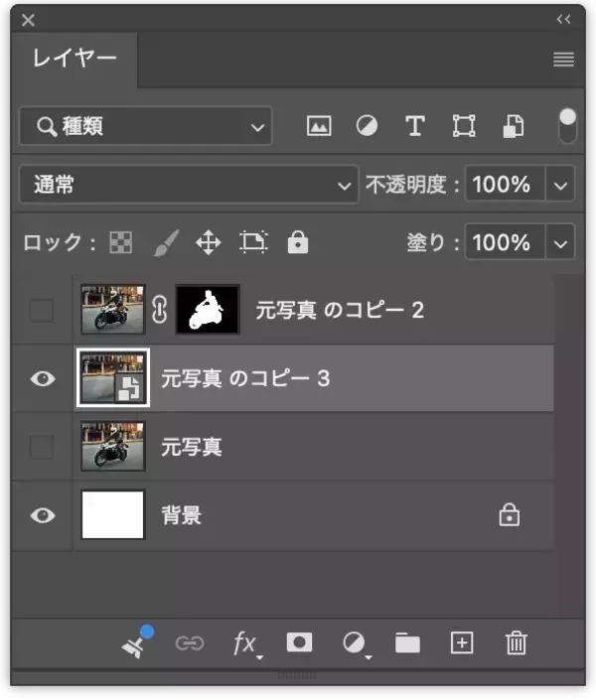Close the layers panel with X
596x700 pixels.
tap(28, 20)
